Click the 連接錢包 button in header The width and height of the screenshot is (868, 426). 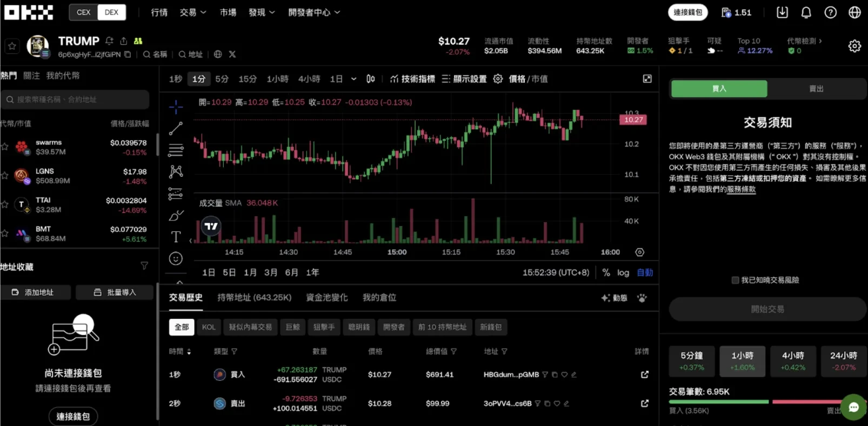(687, 12)
